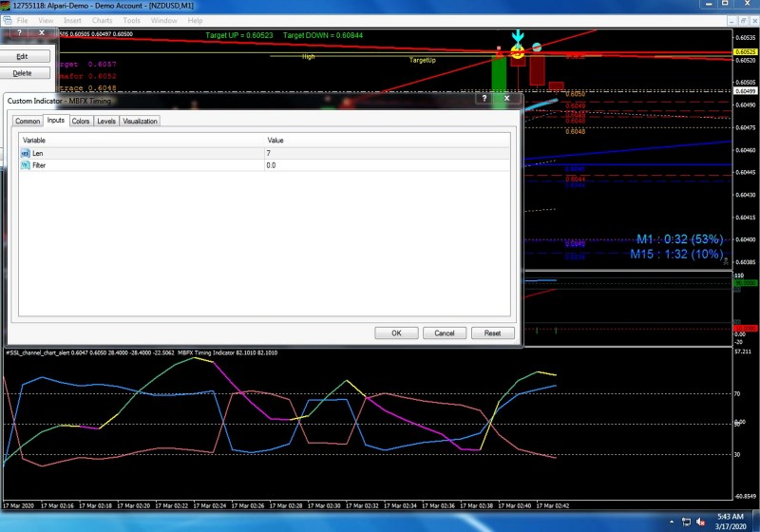This screenshot has width=760, height=532.
Task: Show hidden system tray icons arrow
Action: click(671, 522)
